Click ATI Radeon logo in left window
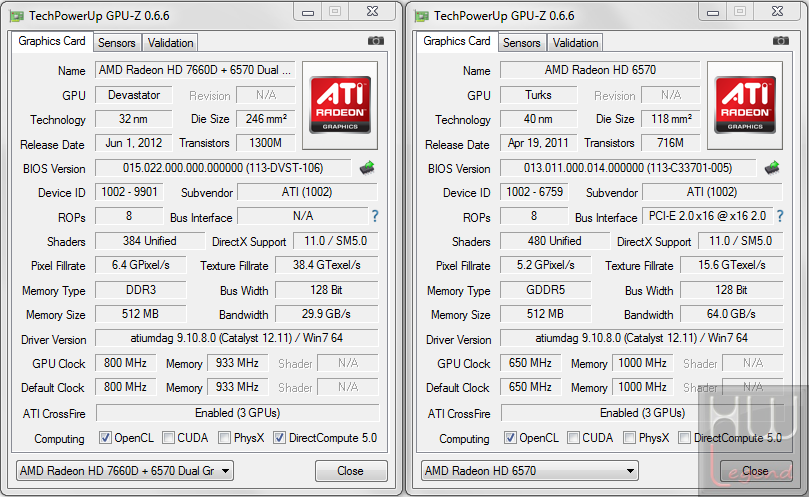This screenshot has height=497, width=809. pyautogui.click(x=340, y=105)
